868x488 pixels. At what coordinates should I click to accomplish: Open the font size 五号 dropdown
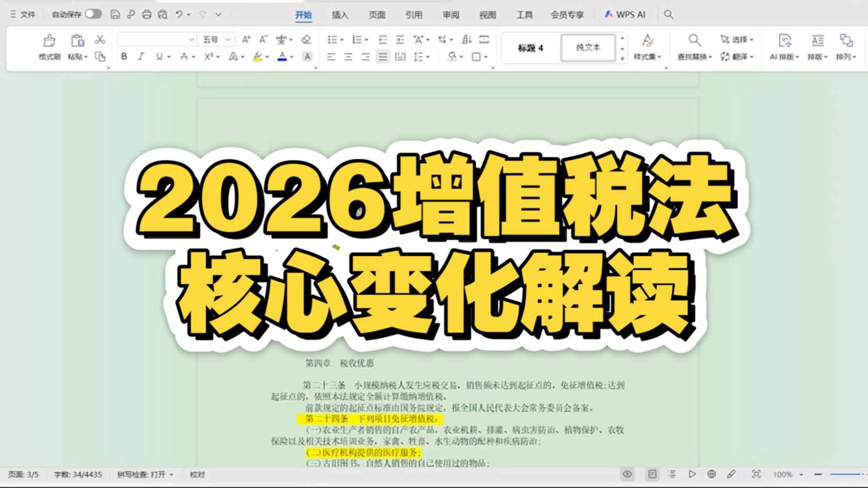(x=228, y=40)
